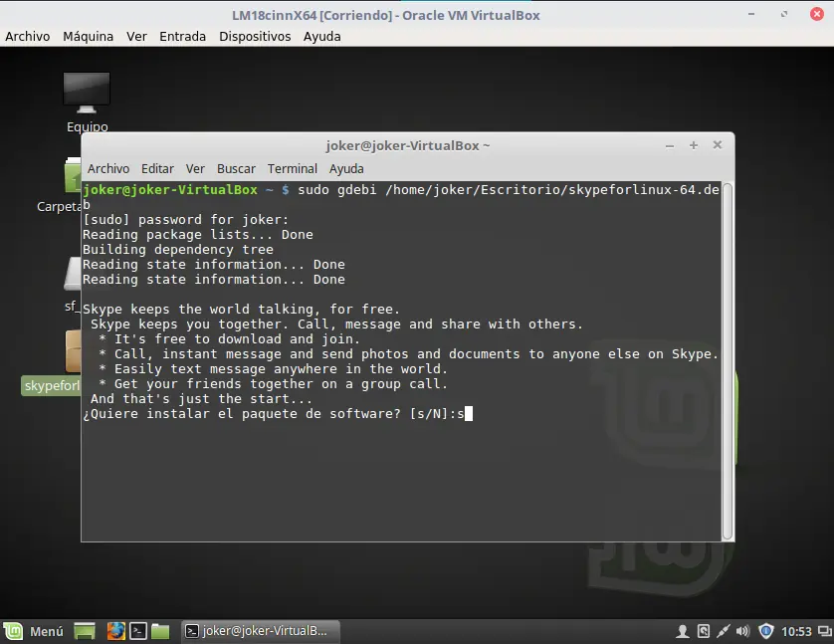
Task: Open terminal Ver menu
Action: point(195,169)
